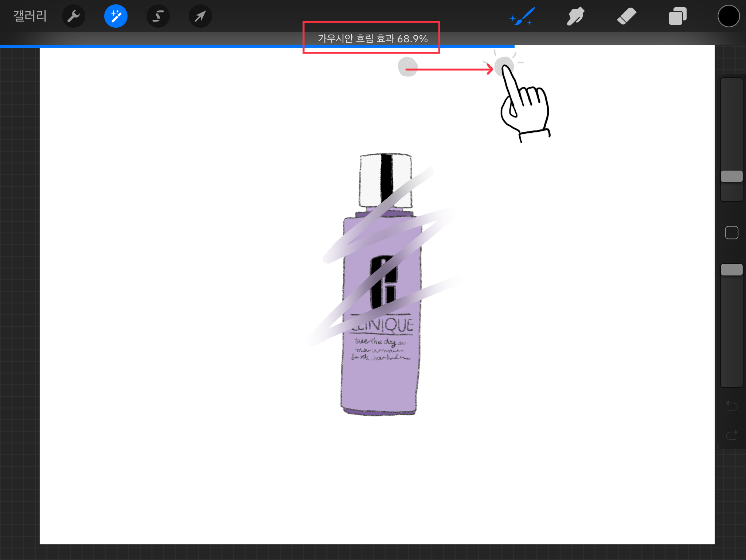Click the brush opacity slider handle
The width and height of the screenshot is (746, 560).
coord(731,270)
